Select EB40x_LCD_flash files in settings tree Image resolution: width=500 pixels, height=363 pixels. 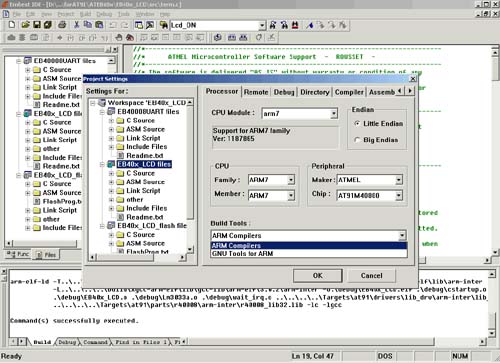[152, 226]
